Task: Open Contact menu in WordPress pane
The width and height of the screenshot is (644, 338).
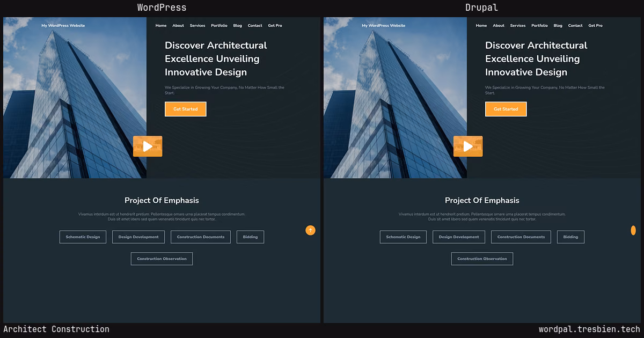Action: pos(255,26)
